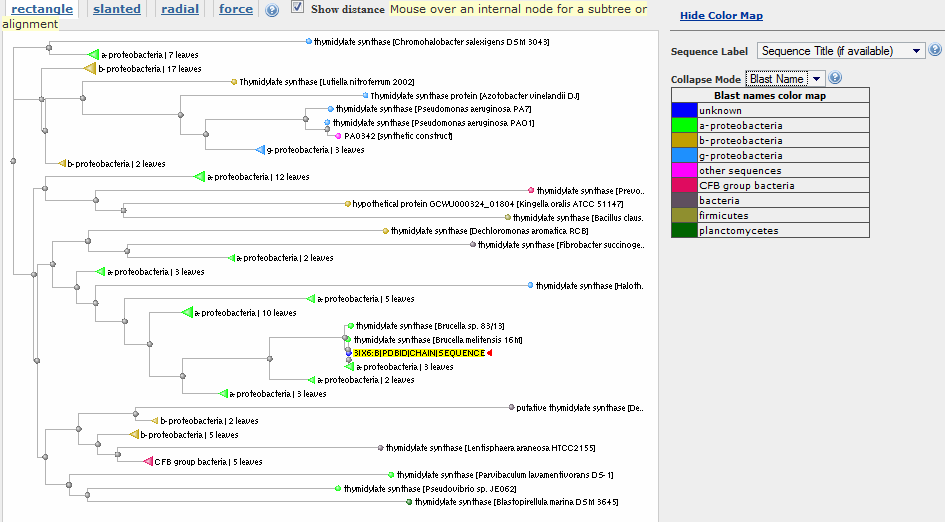
Task: Open help icon next to force tab
Action: click(272, 10)
